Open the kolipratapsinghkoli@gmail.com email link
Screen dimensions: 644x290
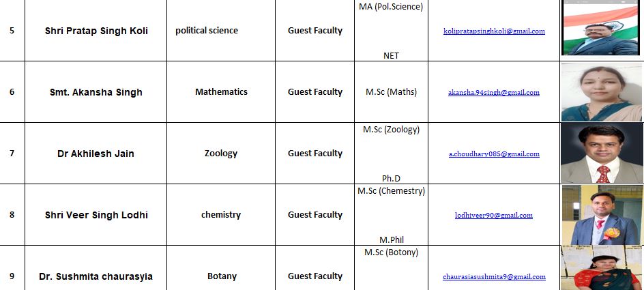click(494, 31)
